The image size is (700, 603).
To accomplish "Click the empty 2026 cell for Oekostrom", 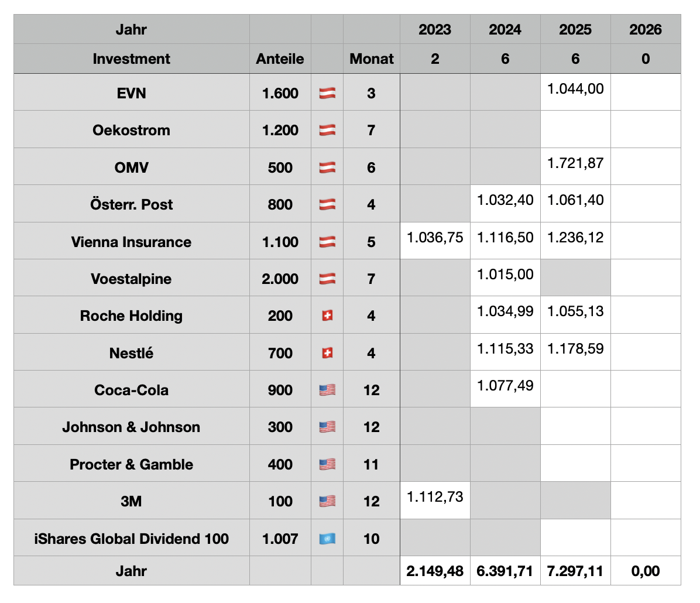I will (x=645, y=130).
